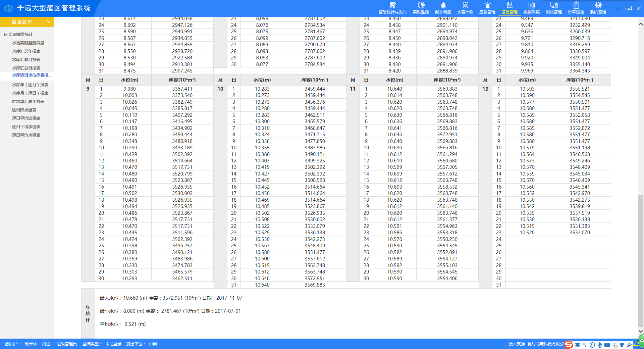Select 水库逐日水位库容报 item
The image size is (644, 349).
32,75
